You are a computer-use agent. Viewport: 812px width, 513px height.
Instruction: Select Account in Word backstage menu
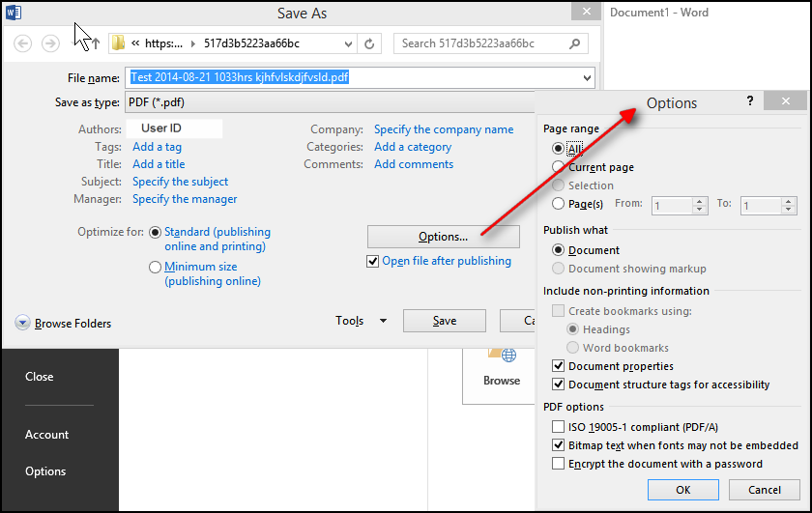tap(46, 435)
